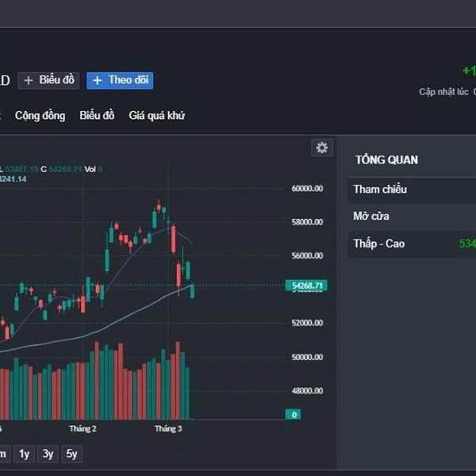Click the Tháng 2 time axis label
This screenshot has width=476, height=476.
(83, 428)
